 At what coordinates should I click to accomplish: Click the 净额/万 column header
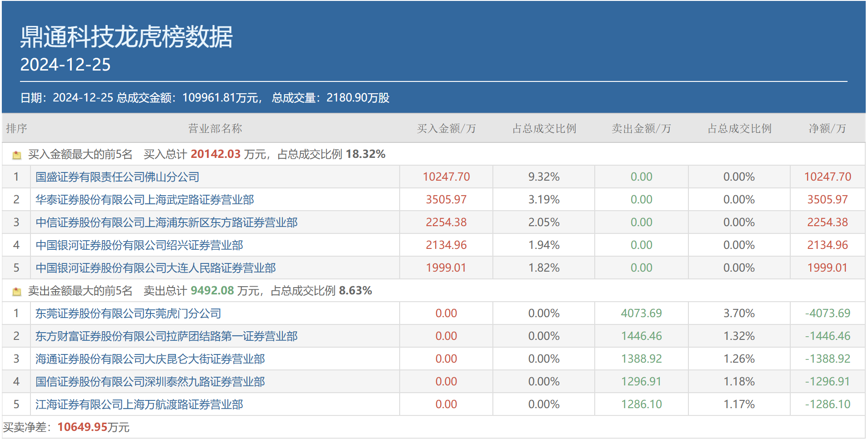827,129
